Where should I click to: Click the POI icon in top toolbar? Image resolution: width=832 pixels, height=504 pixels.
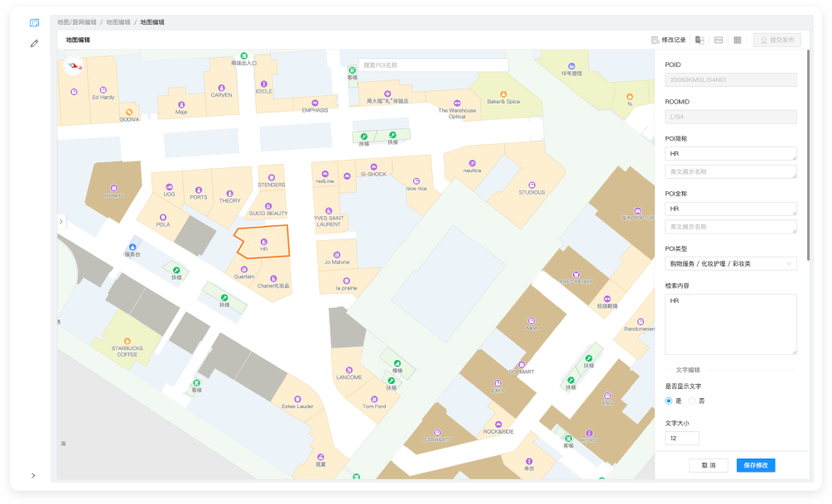pyautogui.click(x=719, y=40)
